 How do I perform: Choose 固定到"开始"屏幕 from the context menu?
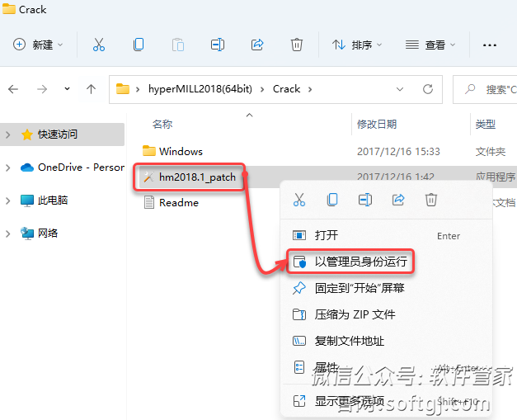click(x=386, y=288)
